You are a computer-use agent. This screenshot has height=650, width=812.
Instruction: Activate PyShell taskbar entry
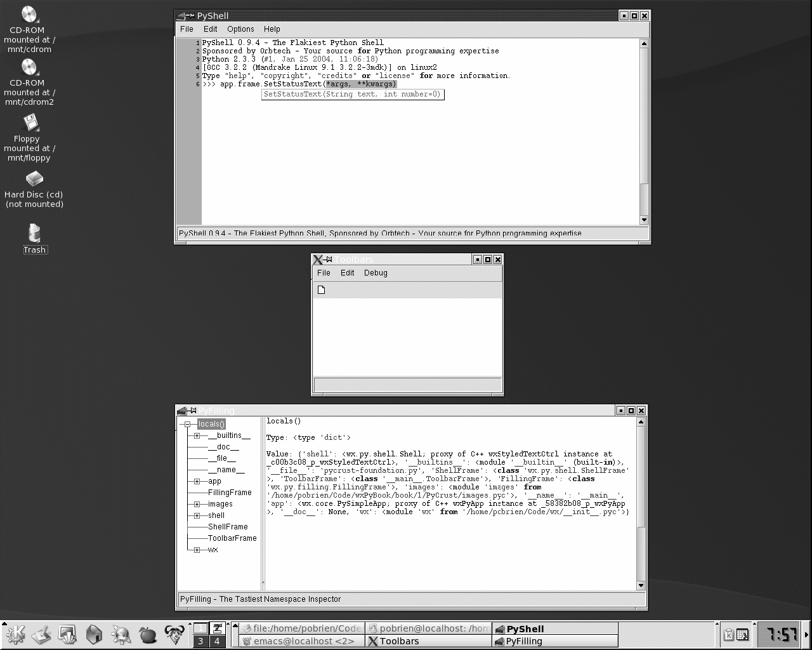click(555, 628)
